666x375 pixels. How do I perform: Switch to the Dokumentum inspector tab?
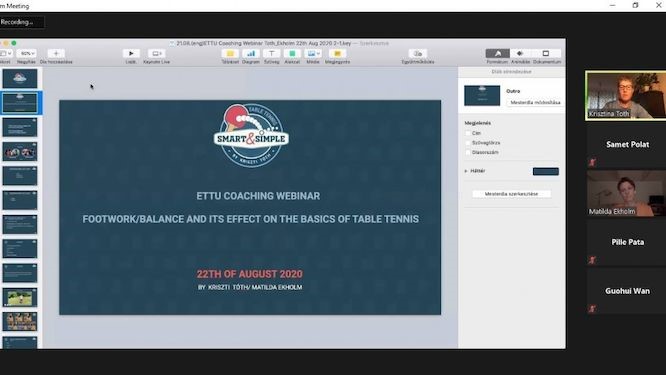click(546, 54)
